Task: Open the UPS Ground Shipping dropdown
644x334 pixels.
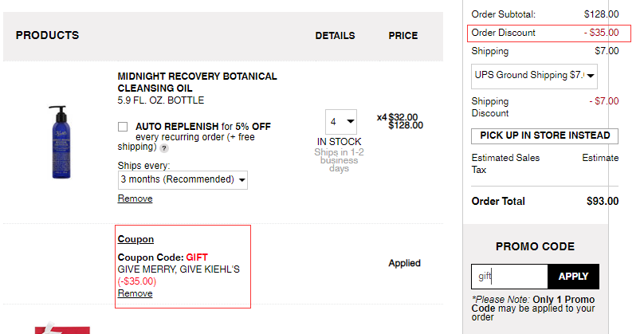Action: click(534, 76)
